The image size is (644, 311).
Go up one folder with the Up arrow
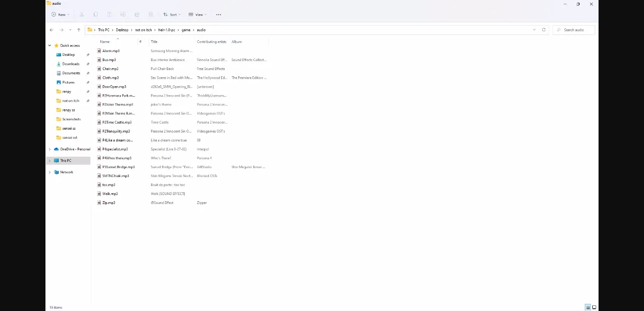[79, 30]
